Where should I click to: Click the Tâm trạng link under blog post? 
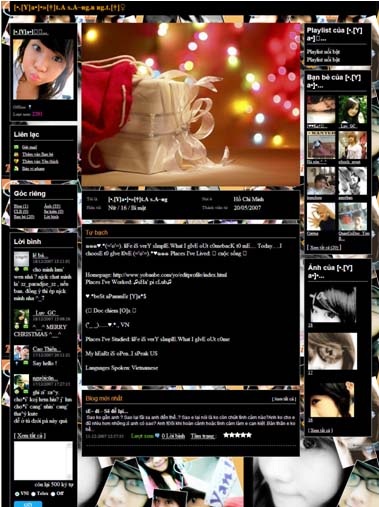(x=203, y=436)
